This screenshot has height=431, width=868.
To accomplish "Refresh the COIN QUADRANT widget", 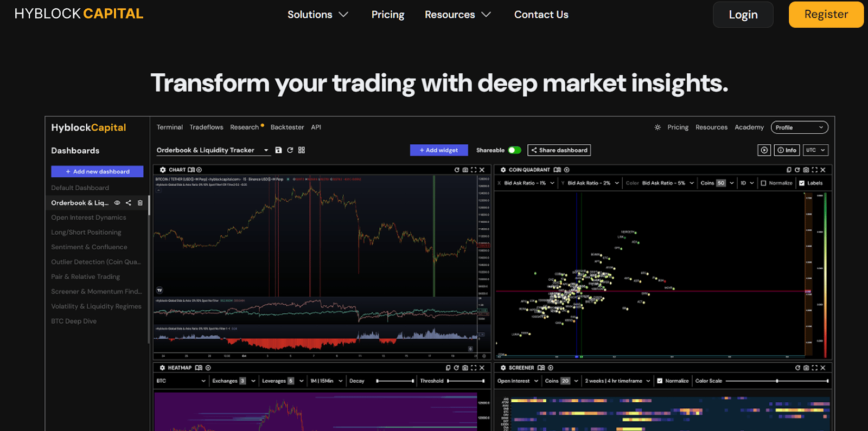I will coord(797,170).
